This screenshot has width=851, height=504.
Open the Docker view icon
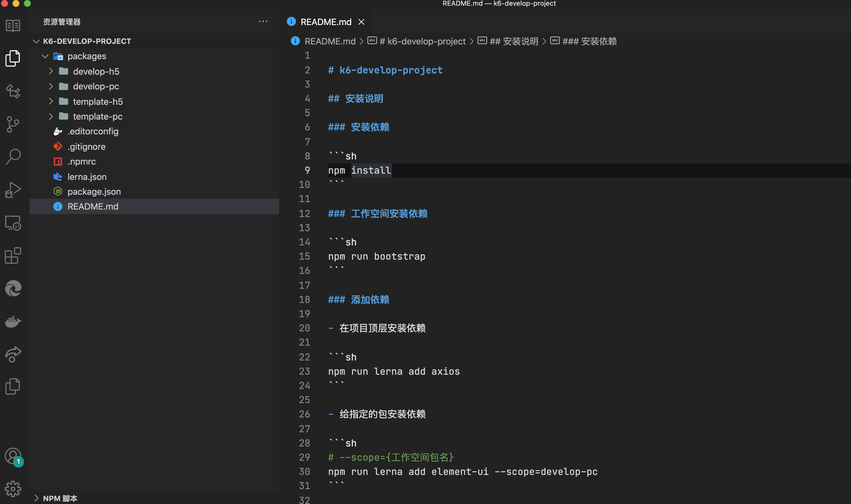click(x=13, y=321)
